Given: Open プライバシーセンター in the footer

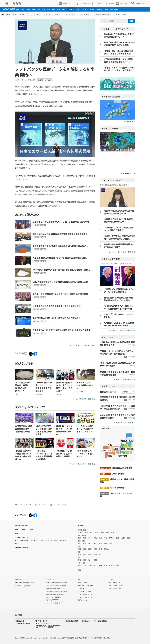Looking at the screenshot, I should click(42, 621).
